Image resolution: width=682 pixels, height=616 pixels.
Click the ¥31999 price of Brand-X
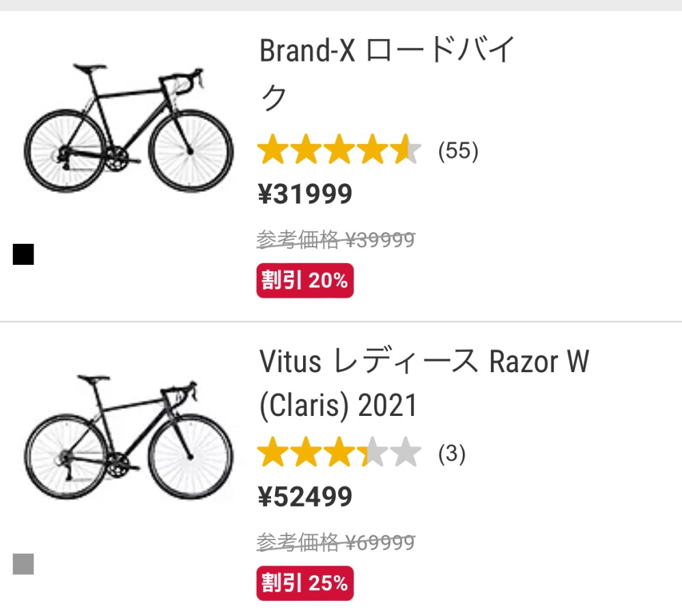coord(304,194)
